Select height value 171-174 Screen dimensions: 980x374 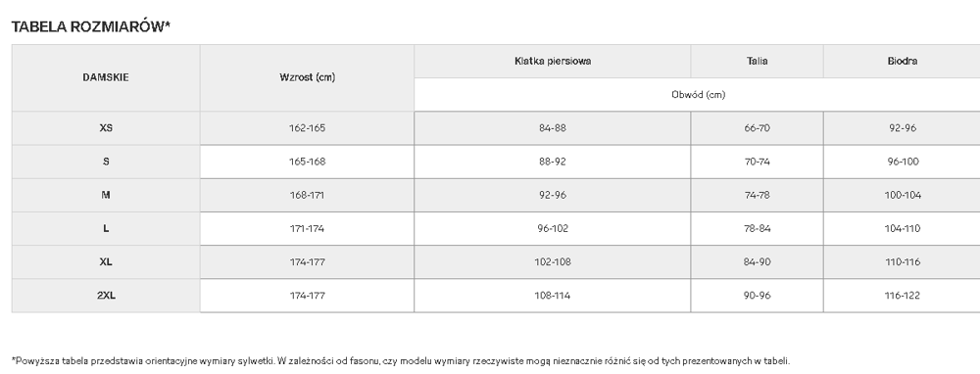point(307,228)
